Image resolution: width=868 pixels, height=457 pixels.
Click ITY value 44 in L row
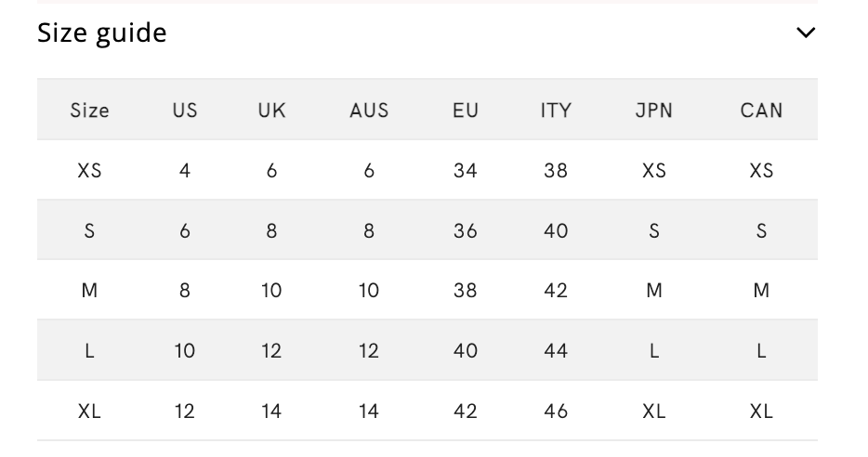click(556, 351)
